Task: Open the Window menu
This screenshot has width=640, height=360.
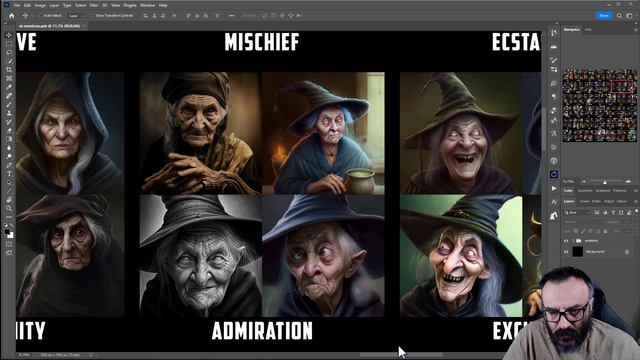Action: point(147,5)
